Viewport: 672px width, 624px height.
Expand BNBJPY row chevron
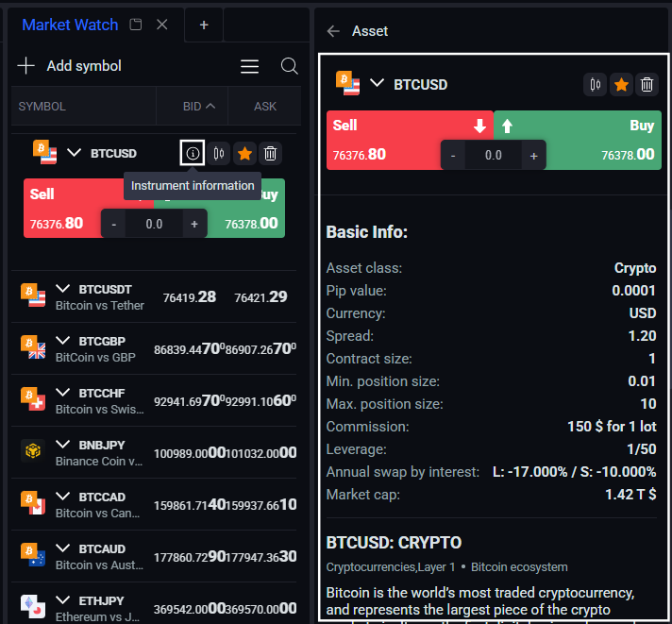(62, 445)
